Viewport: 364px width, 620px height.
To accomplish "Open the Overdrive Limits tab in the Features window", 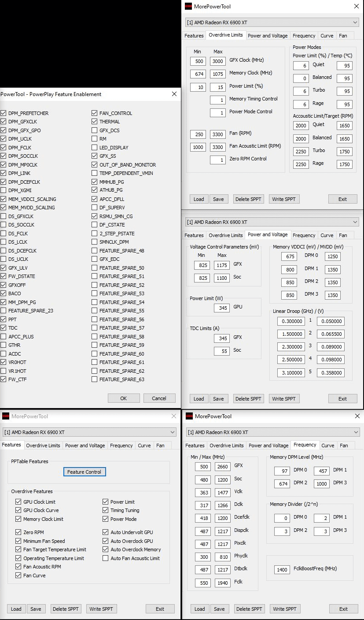I will [x=43, y=446].
